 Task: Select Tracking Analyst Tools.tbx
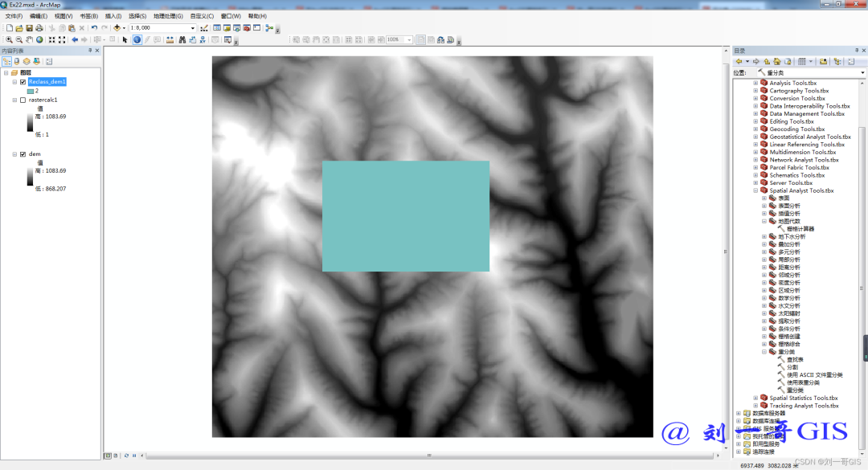pyautogui.click(x=804, y=406)
